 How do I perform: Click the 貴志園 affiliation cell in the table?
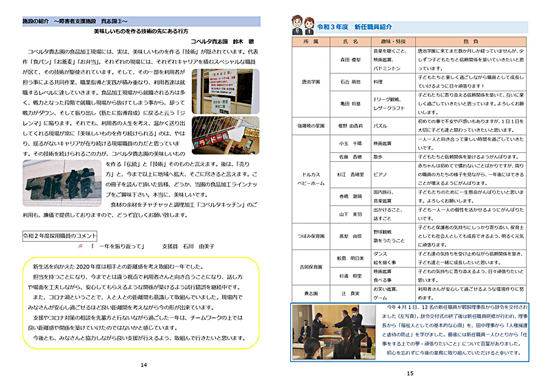[x=311, y=294]
